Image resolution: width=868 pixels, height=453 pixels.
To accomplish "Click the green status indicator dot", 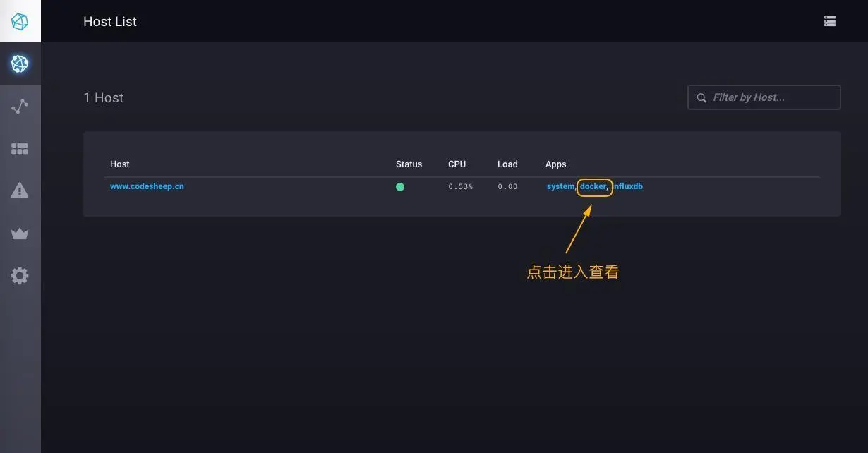I will click(x=400, y=187).
